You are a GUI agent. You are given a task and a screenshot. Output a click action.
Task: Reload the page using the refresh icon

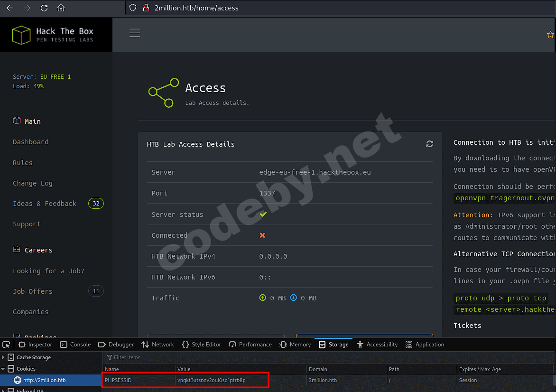[x=44, y=8]
